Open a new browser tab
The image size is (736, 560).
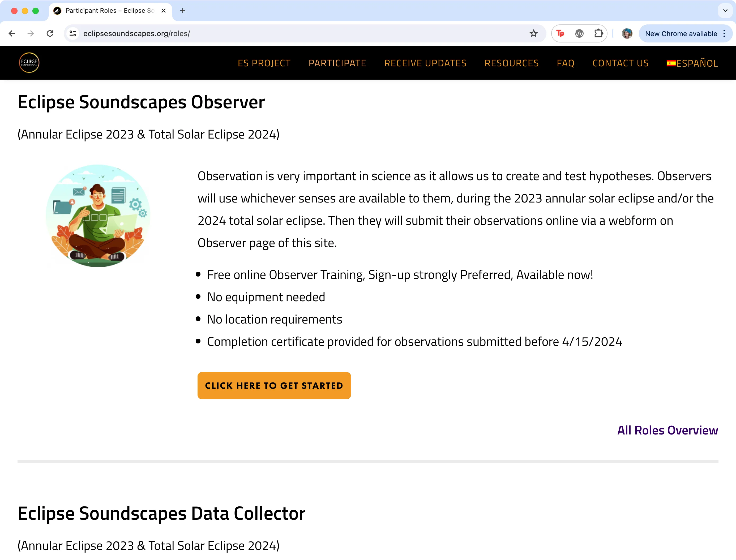182,11
